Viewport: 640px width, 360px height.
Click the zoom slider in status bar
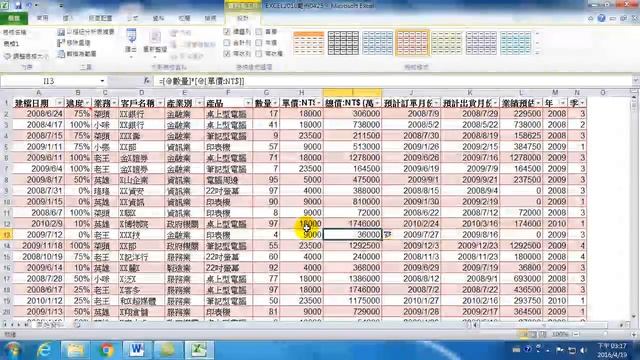tap(604, 334)
